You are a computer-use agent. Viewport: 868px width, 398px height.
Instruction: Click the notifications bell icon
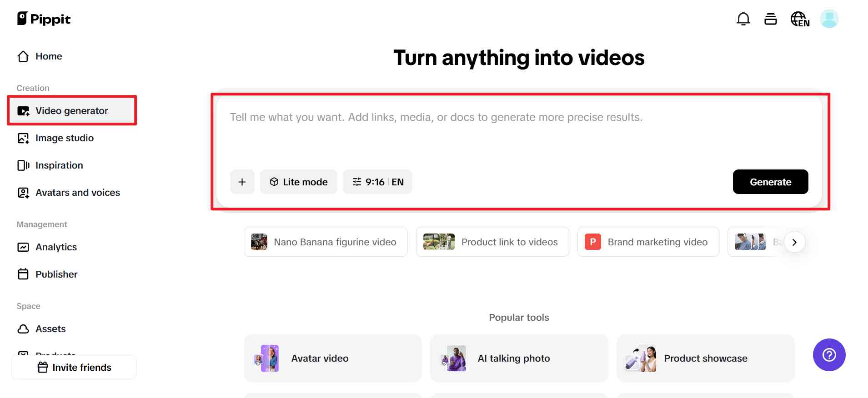(743, 19)
